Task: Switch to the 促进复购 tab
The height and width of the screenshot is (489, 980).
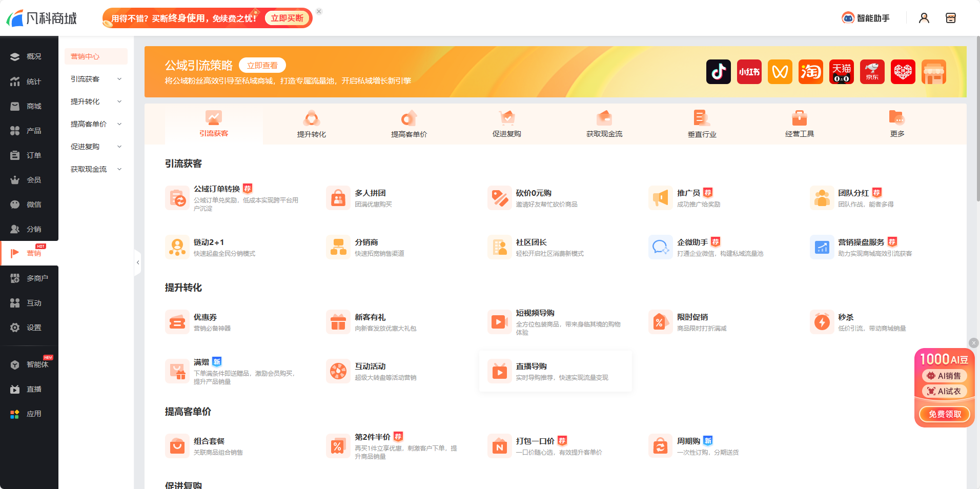Action: 506,124
